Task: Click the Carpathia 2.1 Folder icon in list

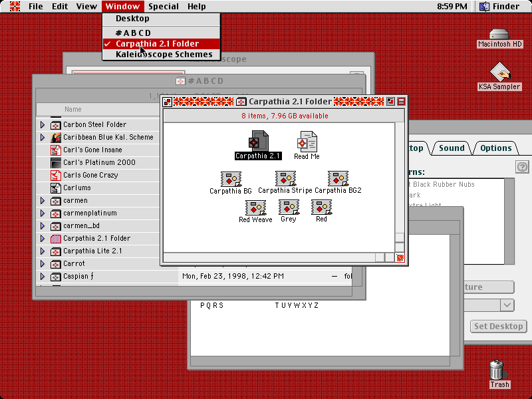Action: click(56, 239)
